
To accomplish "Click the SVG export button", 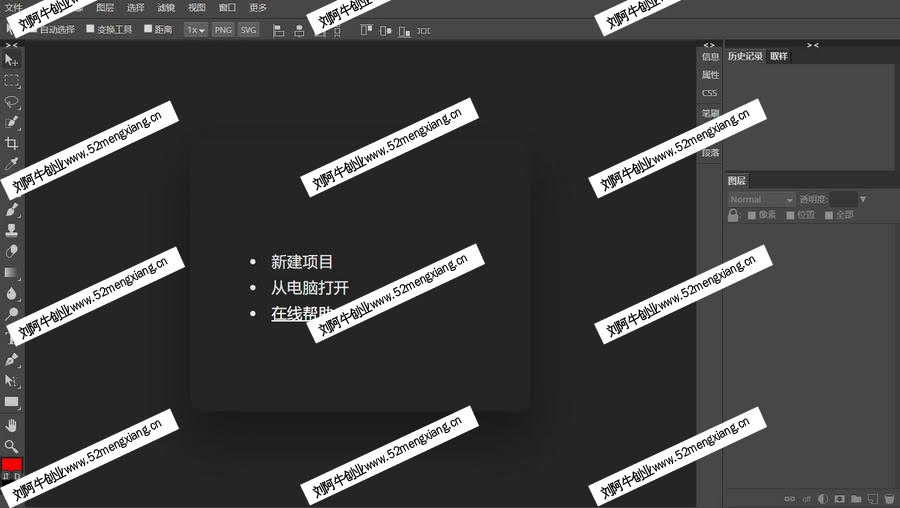I will pos(248,30).
